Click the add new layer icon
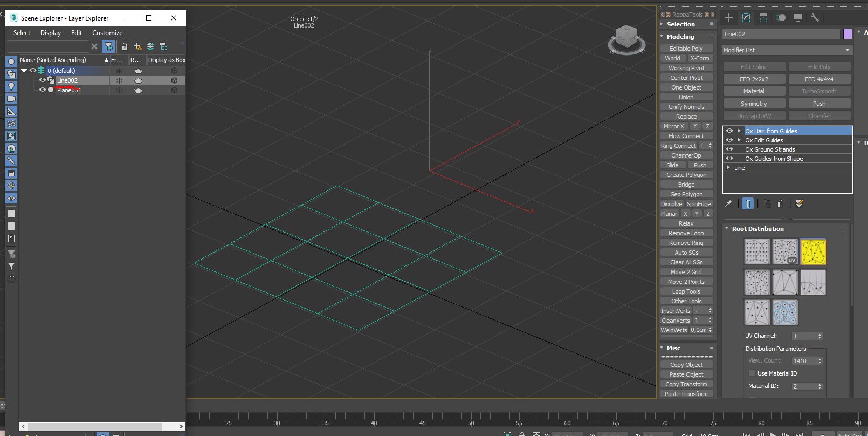 (137, 46)
